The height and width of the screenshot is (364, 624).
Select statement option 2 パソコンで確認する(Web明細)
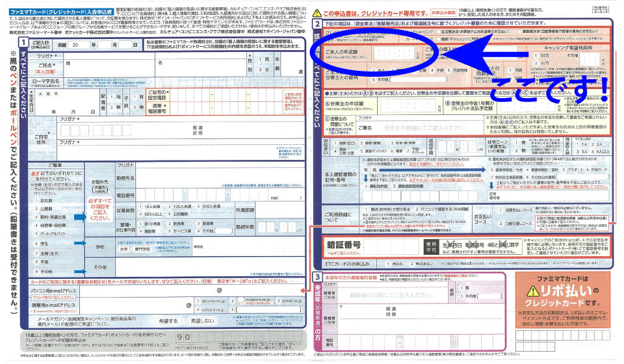(442, 209)
